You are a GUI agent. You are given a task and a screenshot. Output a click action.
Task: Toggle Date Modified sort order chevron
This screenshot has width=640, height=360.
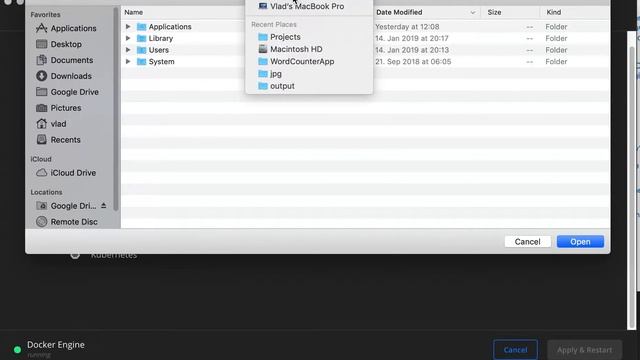(x=473, y=12)
